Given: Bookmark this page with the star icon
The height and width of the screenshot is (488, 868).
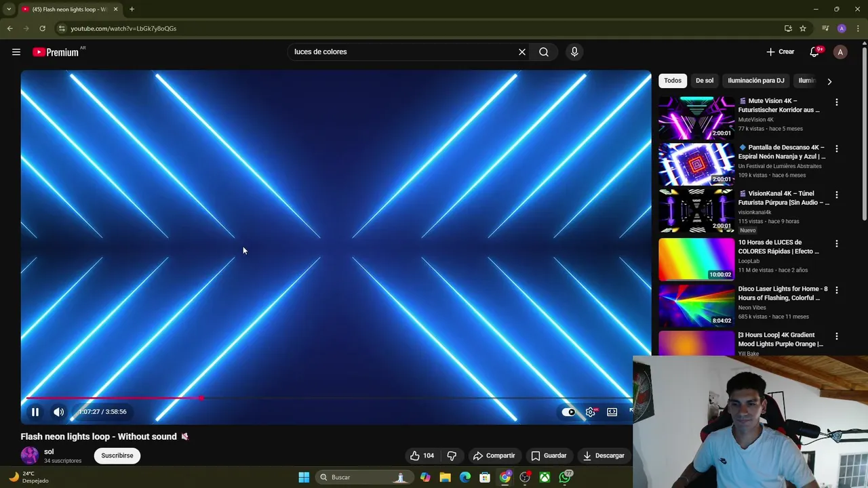Looking at the screenshot, I should tap(803, 28).
